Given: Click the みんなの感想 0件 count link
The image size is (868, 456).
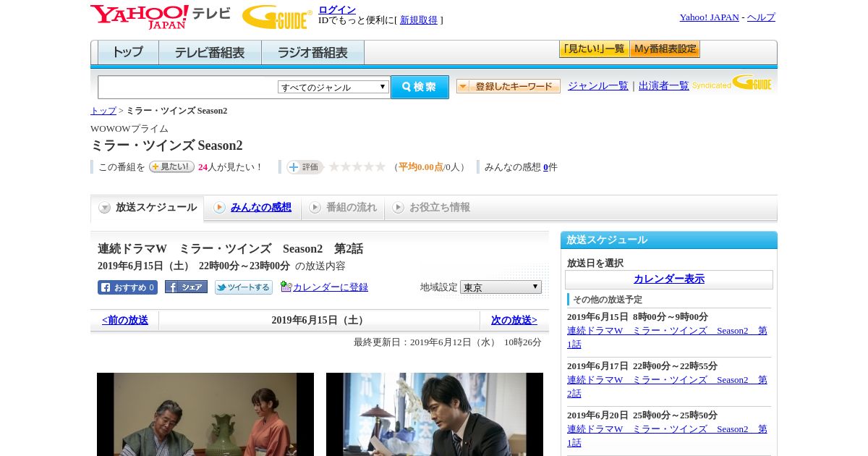Looking at the screenshot, I should 546,167.
